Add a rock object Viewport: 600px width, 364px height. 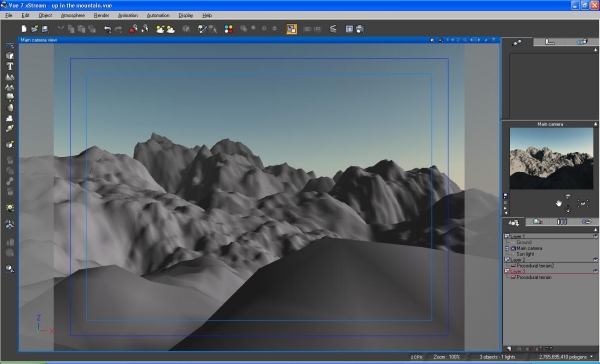coord(10,108)
